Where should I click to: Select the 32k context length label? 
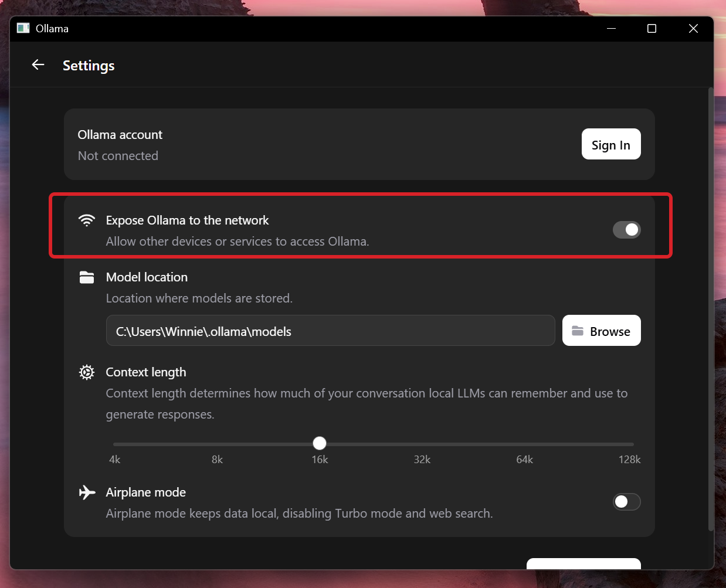pos(422,460)
